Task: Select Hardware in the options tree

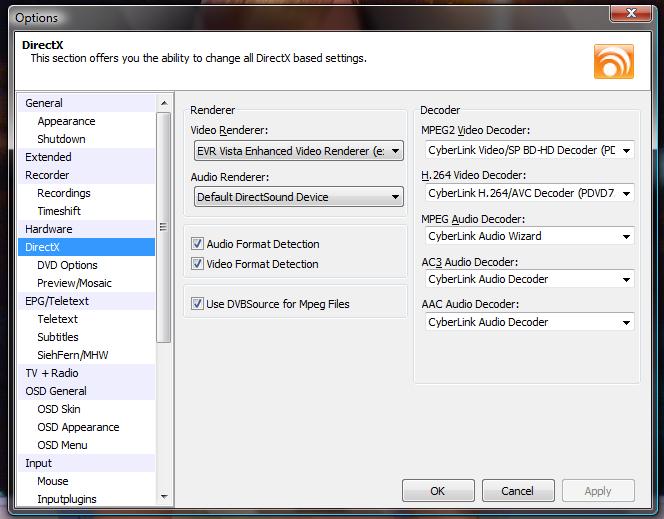Action: pos(86,229)
